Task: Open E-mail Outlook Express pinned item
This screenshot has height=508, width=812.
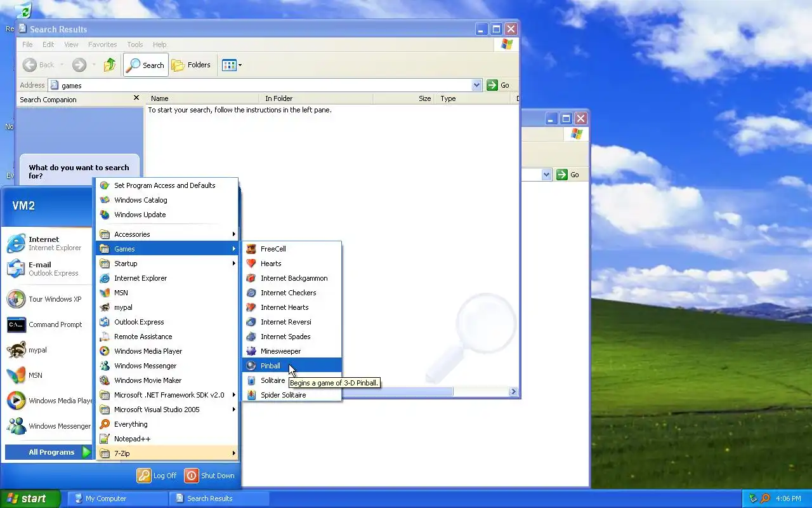Action: pyautogui.click(x=47, y=269)
